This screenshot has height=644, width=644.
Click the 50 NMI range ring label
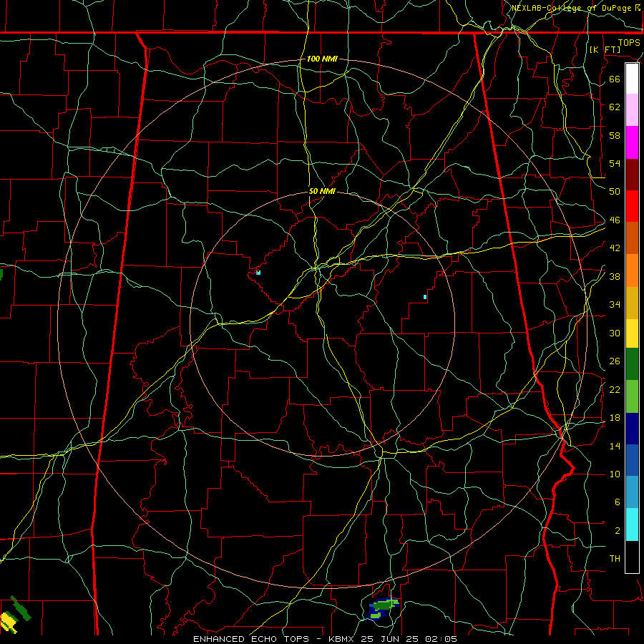pyautogui.click(x=322, y=191)
